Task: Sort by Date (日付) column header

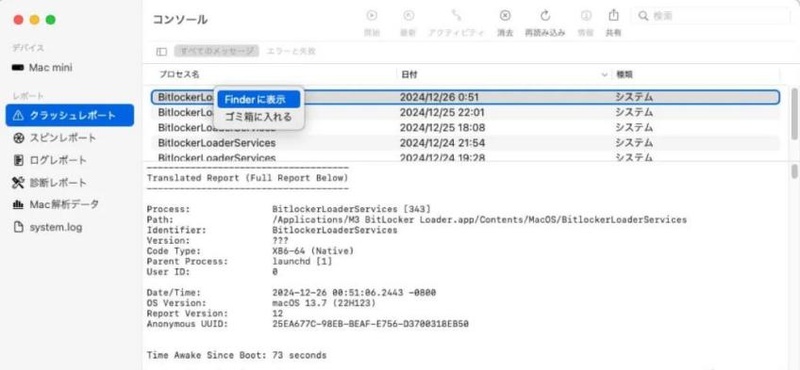Action: (x=409, y=75)
